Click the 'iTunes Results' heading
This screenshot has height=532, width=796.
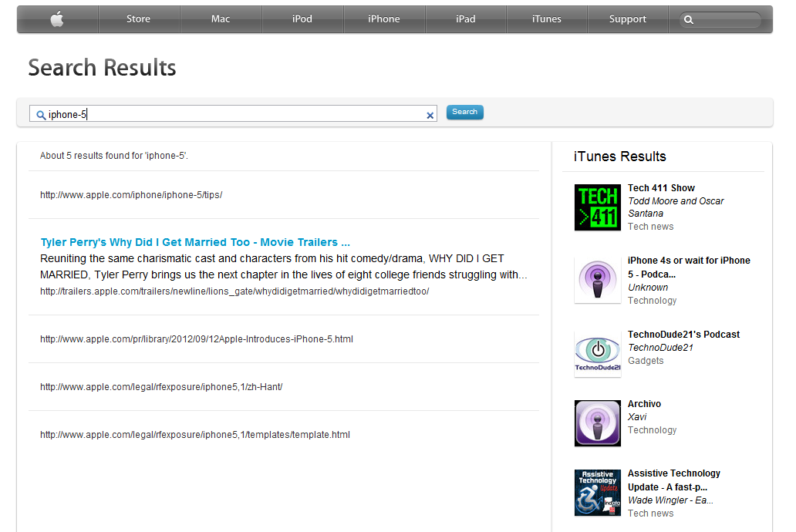[x=620, y=157]
